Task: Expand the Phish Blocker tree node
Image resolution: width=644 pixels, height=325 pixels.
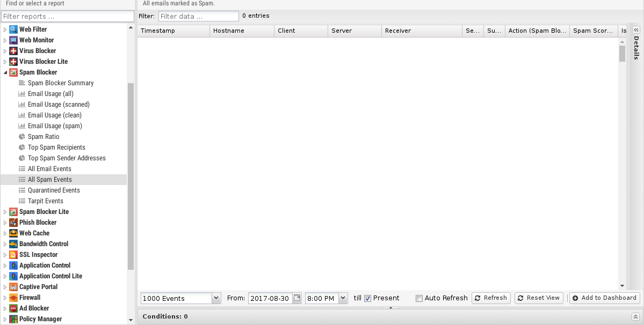Action: click(5, 223)
